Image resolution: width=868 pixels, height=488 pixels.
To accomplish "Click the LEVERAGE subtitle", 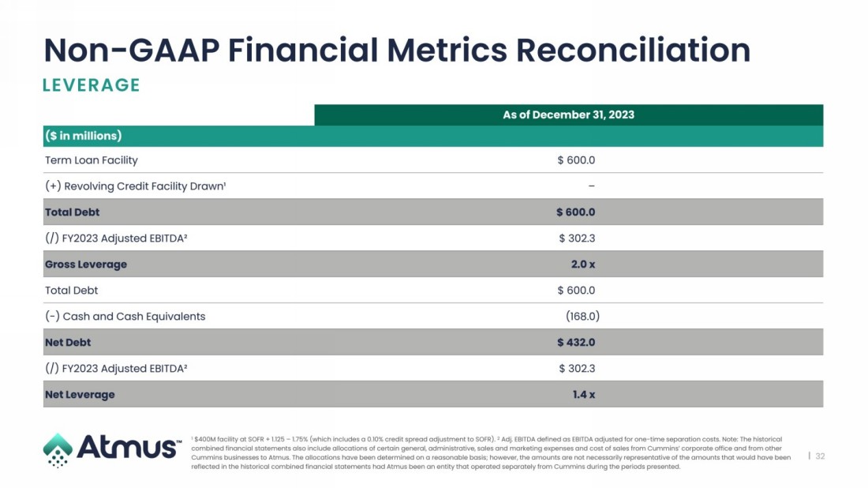I will [92, 85].
